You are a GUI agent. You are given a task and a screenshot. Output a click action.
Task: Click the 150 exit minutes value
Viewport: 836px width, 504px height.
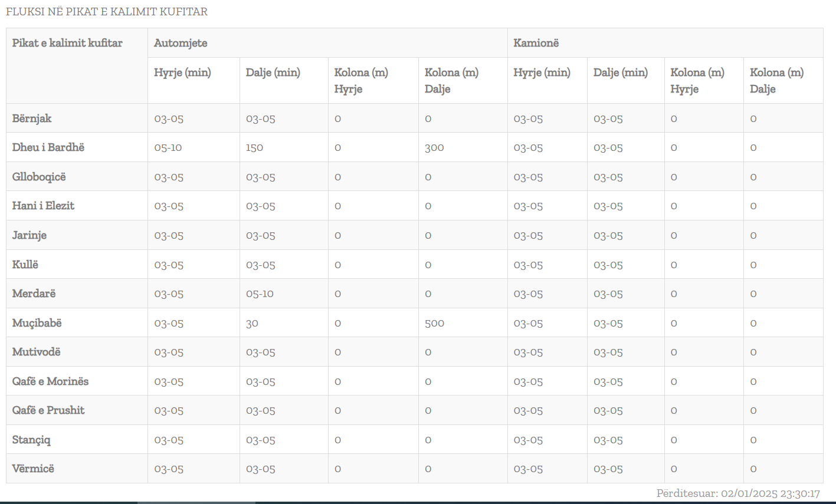(254, 147)
